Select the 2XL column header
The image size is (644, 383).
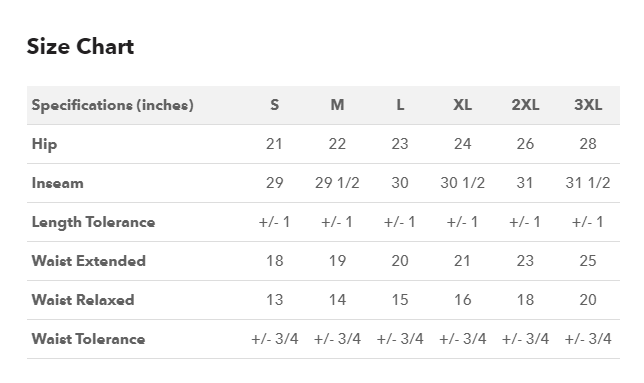tap(525, 105)
